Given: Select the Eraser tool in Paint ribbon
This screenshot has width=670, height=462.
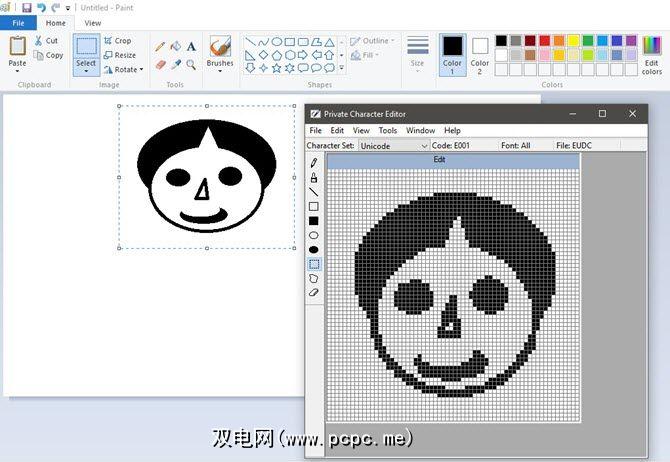Looking at the screenshot, I should pos(160,65).
